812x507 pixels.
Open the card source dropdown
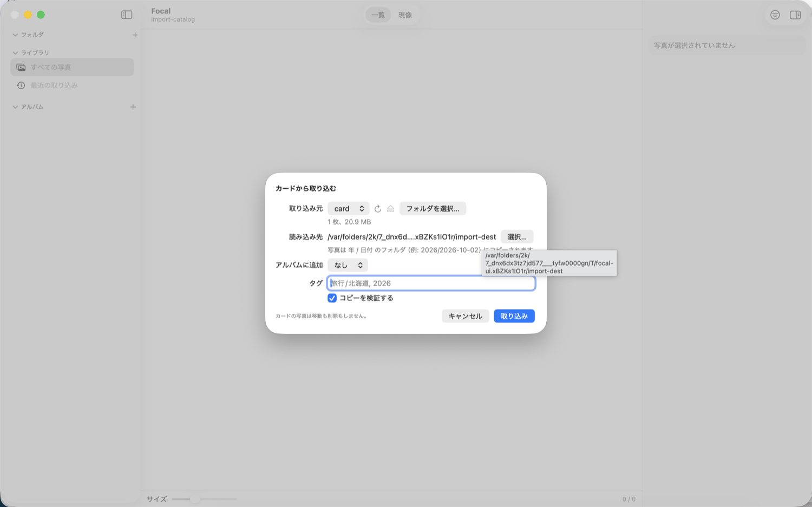(348, 209)
